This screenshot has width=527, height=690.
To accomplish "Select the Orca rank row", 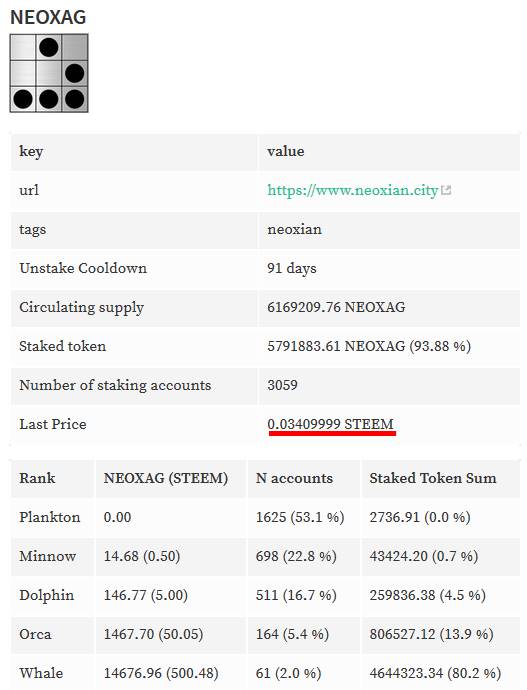I will (265, 634).
